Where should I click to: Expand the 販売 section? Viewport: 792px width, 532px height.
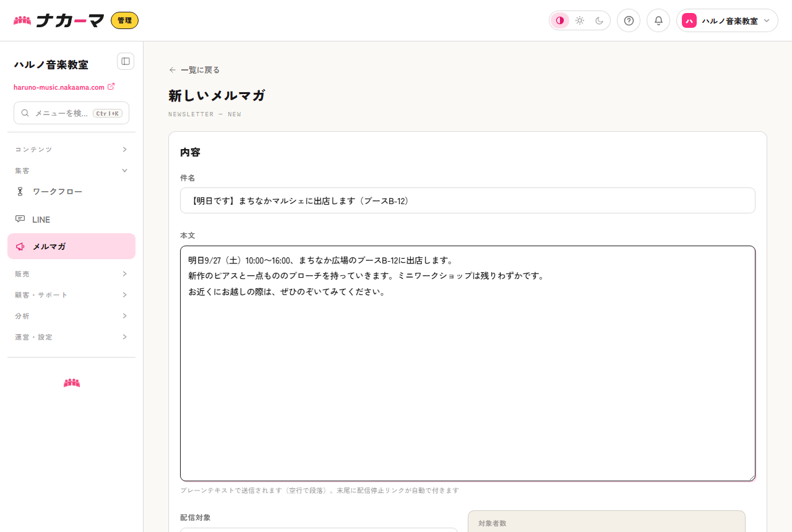71,274
